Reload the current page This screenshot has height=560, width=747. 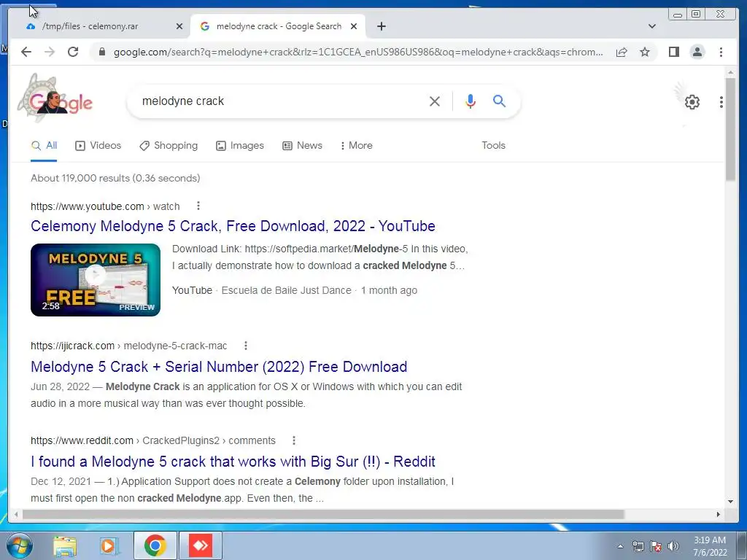73,52
